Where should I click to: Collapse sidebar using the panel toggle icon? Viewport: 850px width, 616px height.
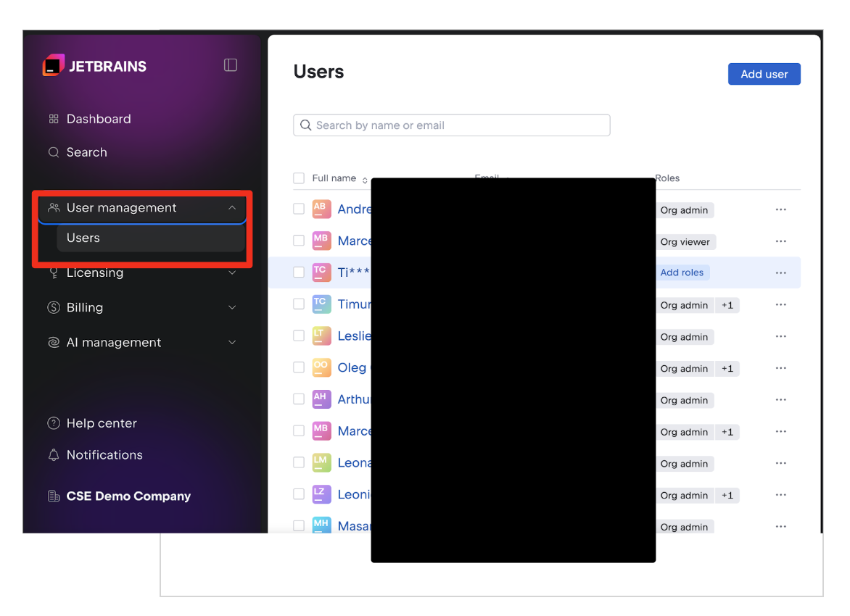[x=231, y=65]
